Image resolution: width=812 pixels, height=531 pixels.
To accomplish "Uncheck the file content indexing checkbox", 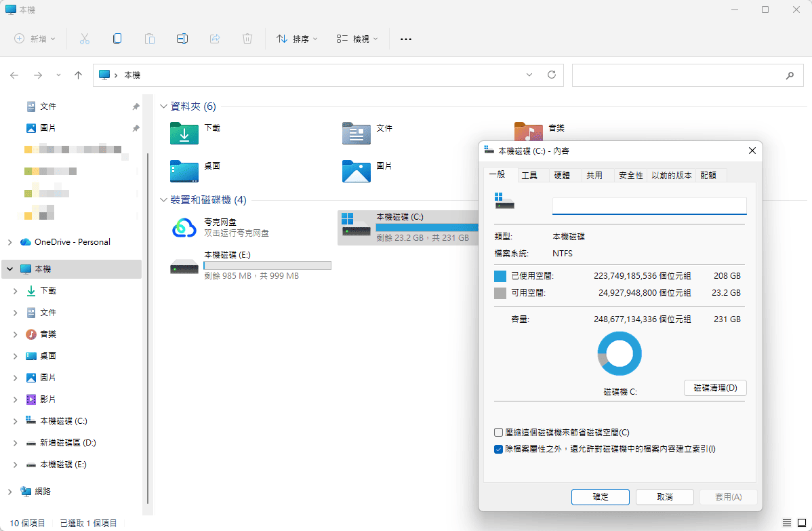I will 499,449.
